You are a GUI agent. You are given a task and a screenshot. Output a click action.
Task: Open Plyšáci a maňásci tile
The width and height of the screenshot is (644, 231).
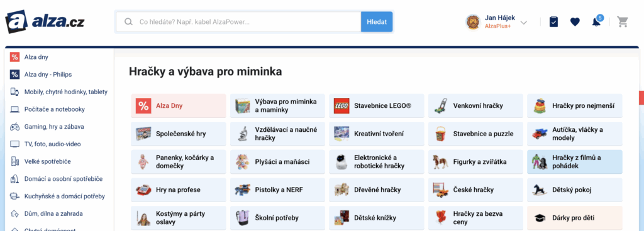(x=277, y=162)
